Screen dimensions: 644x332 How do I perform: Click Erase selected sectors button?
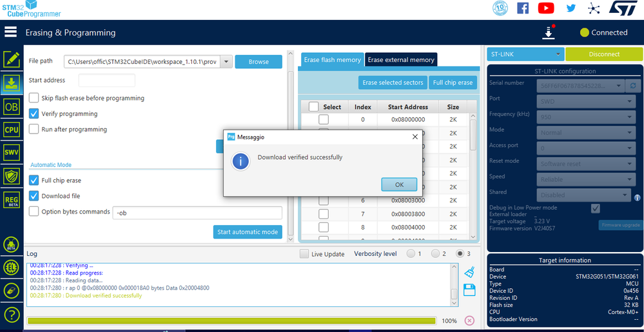(x=393, y=83)
